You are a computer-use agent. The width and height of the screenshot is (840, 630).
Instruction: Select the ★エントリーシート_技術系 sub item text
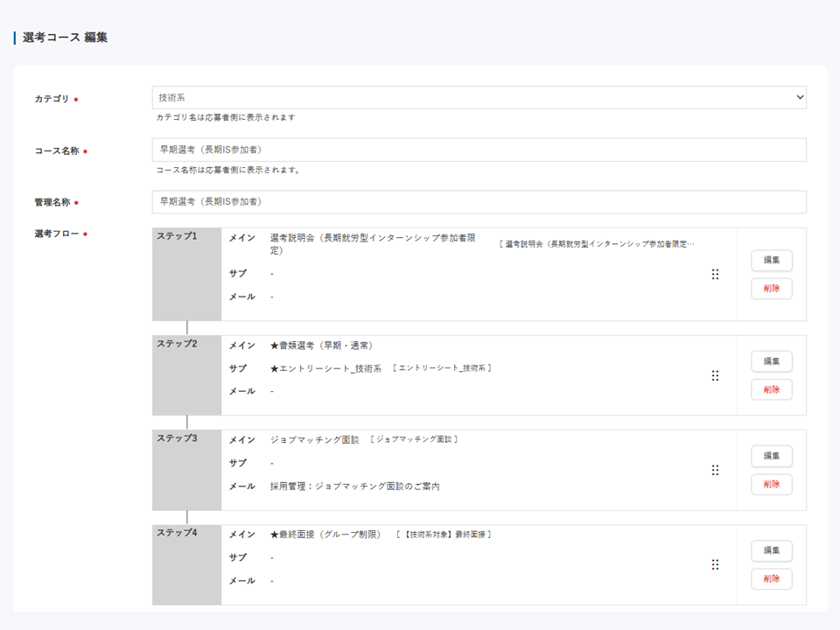tap(326, 368)
